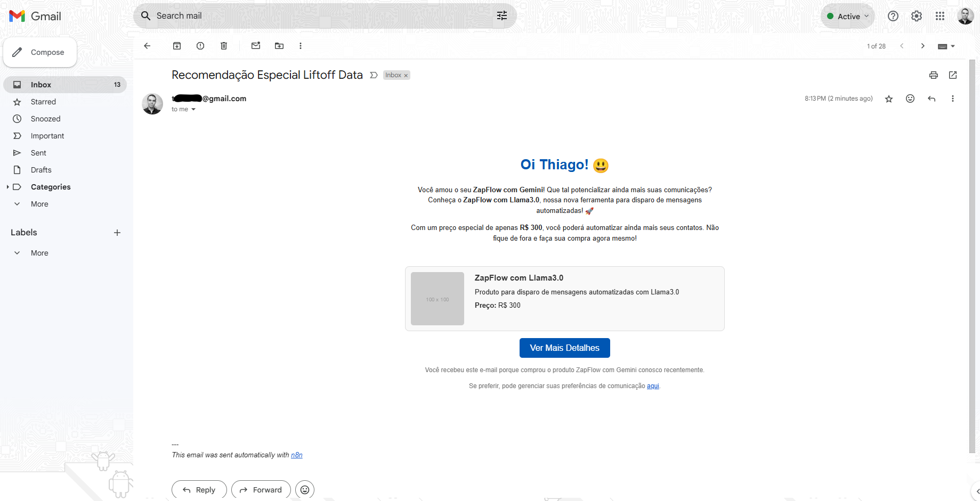Show recipient details under sender
This screenshot has height=501, width=980.
click(x=193, y=109)
